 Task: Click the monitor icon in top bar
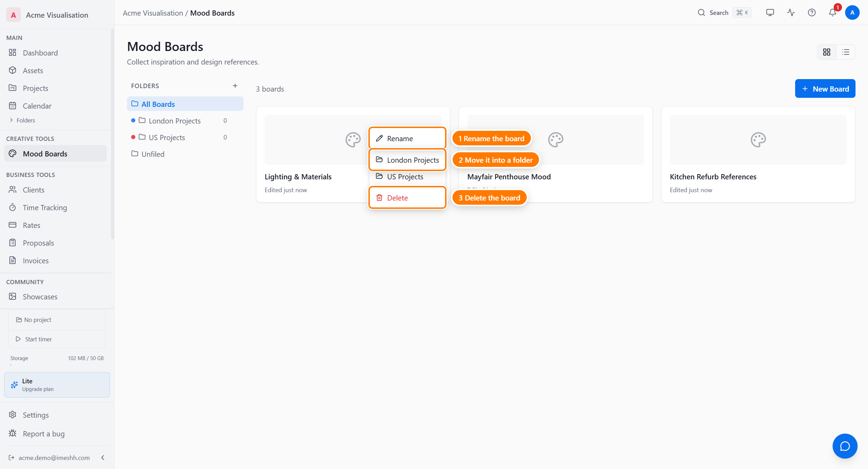coord(770,13)
